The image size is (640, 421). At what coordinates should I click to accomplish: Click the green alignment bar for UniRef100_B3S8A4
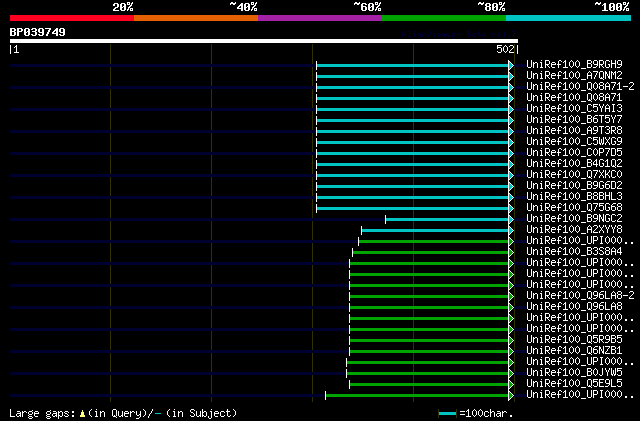(x=431, y=253)
